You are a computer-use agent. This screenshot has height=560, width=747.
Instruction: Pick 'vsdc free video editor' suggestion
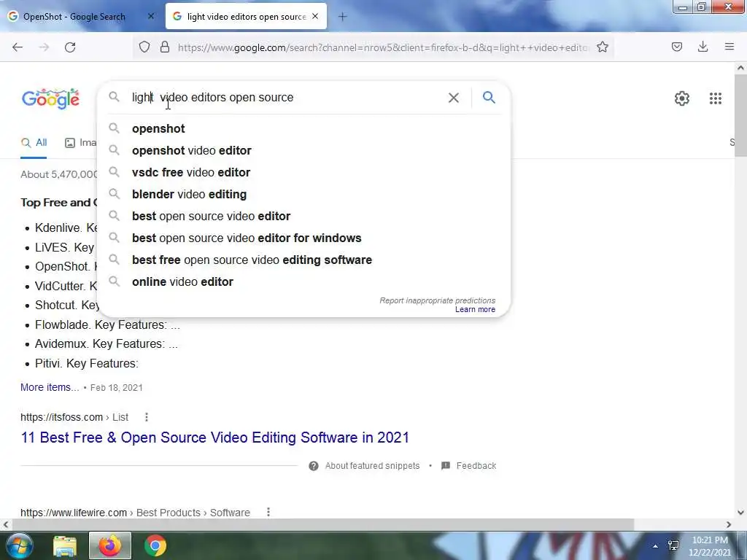304,172
